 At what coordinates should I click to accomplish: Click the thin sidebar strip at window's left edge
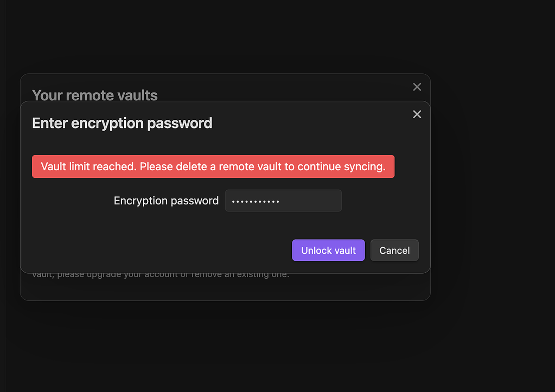tap(3, 196)
